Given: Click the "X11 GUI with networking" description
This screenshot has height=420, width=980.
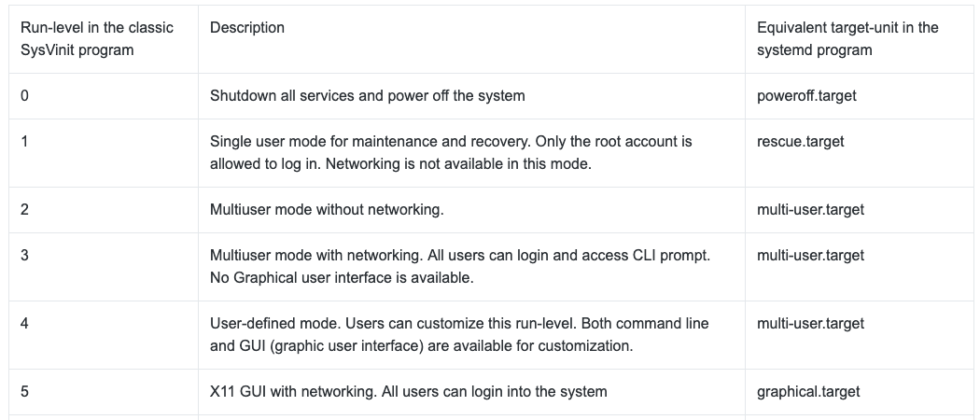Looking at the screenshot, I should point(408,392).
